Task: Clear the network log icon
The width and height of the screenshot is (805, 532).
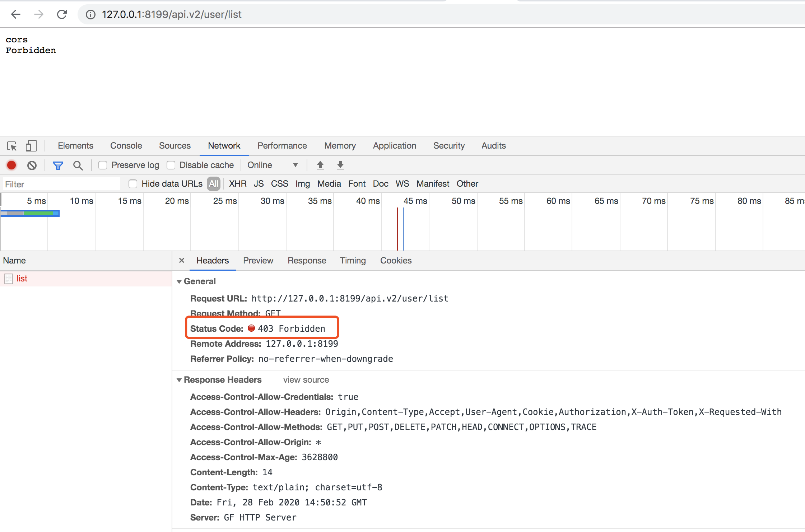Action: 32,165
